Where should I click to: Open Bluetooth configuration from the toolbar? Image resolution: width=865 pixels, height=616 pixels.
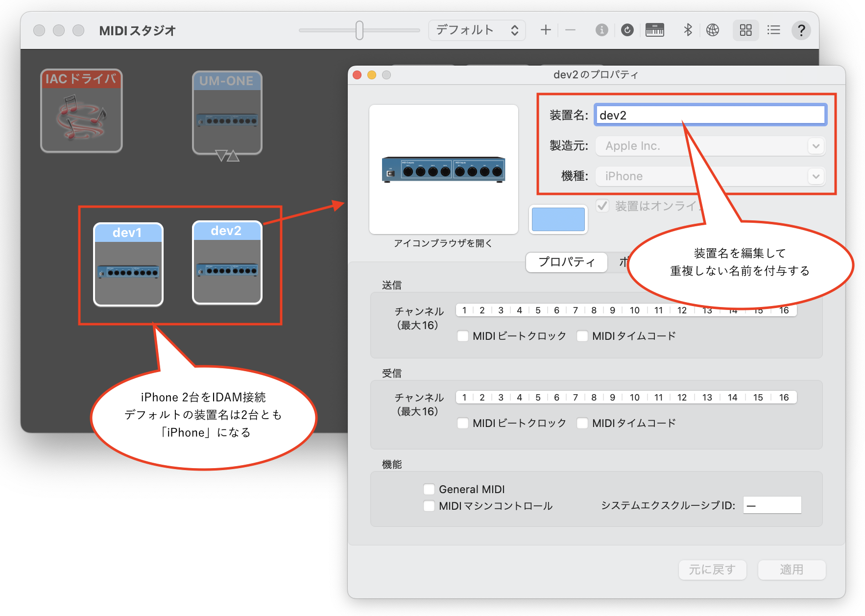688,30
